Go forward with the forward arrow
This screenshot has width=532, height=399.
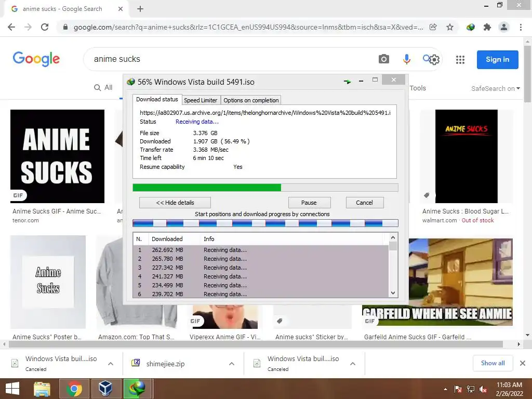(x=28, y=27)
